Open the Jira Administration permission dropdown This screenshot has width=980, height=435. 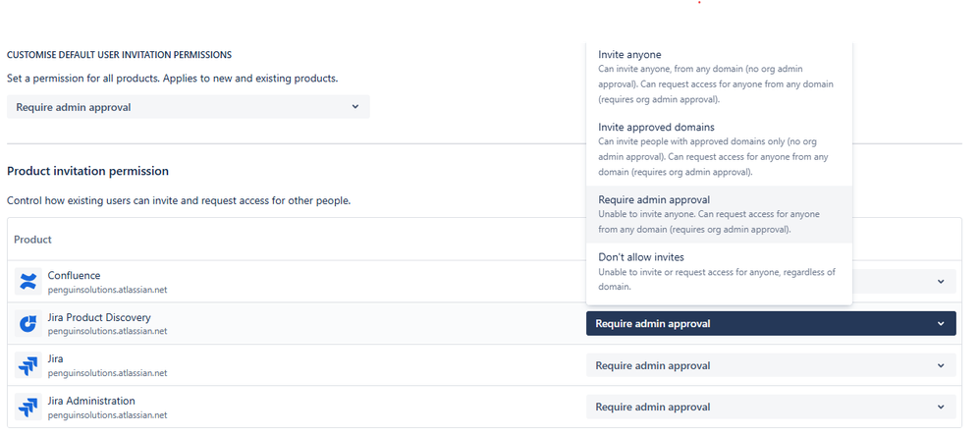click(771, 407)
